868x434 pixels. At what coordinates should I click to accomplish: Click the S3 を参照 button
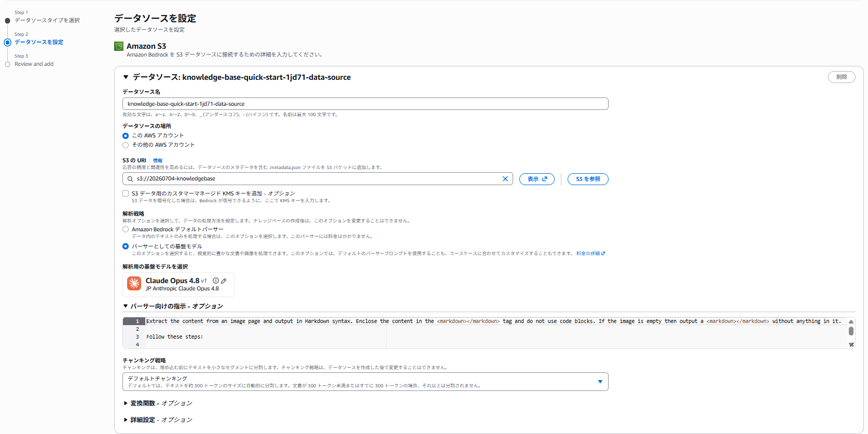coord(588,179)
